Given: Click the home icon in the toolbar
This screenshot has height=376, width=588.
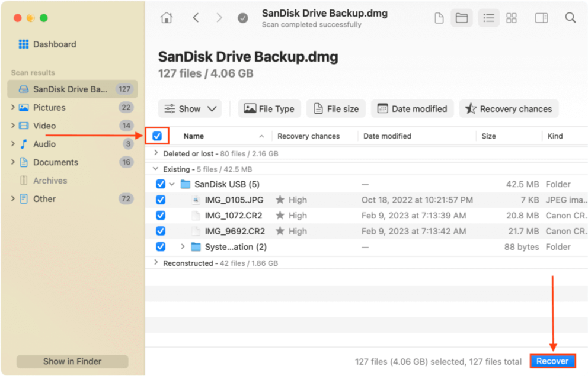Looking at the screenshot, I should pos(167,18).
